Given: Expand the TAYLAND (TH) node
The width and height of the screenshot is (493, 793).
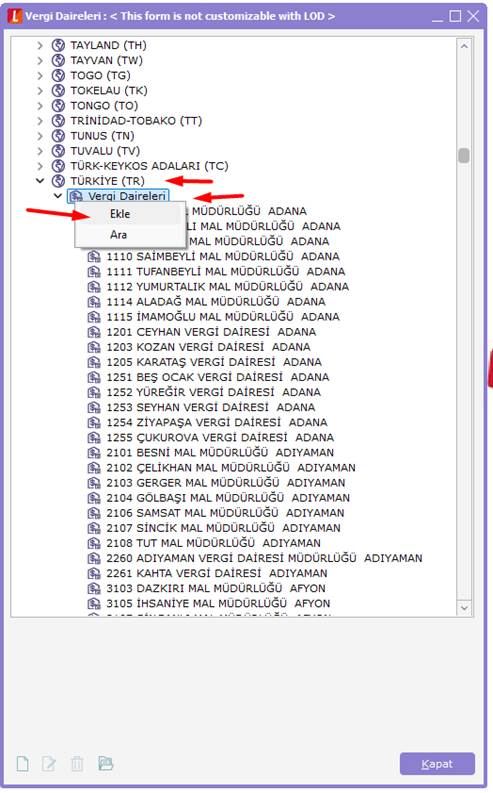Looking at the screenshot, I should click(x=40, y=46).
